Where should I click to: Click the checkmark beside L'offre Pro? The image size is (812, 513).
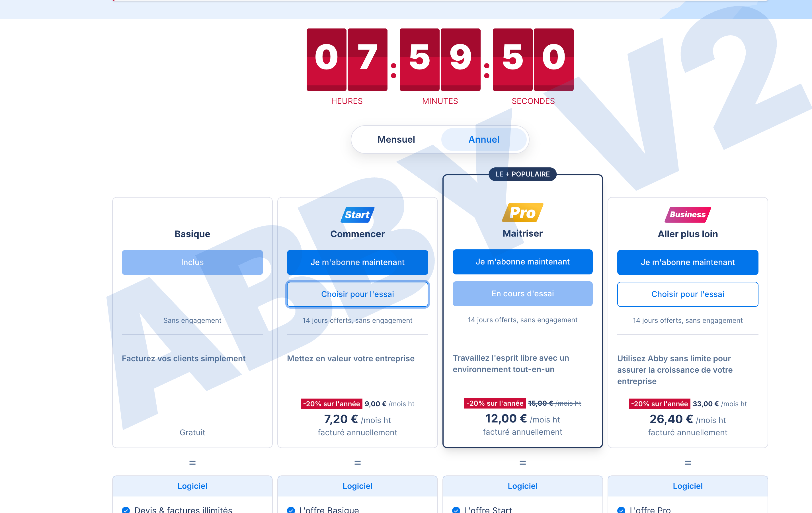pos(621,509)
